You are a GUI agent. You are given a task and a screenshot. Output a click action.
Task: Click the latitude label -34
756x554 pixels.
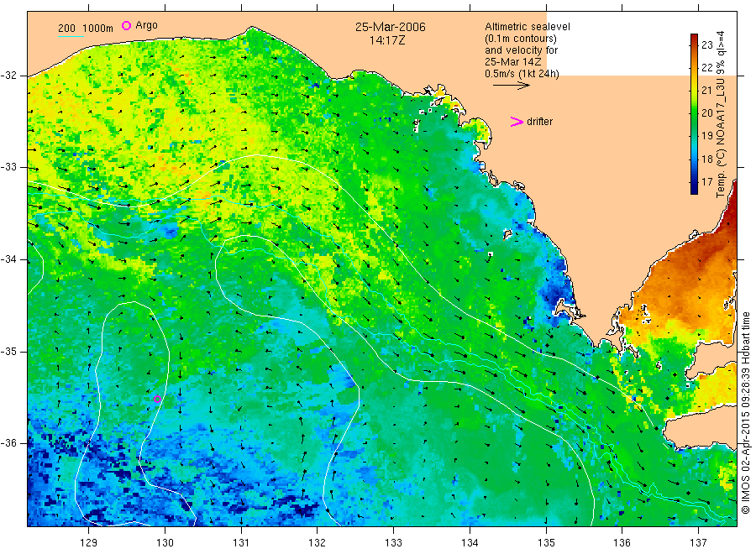point(8,259)
